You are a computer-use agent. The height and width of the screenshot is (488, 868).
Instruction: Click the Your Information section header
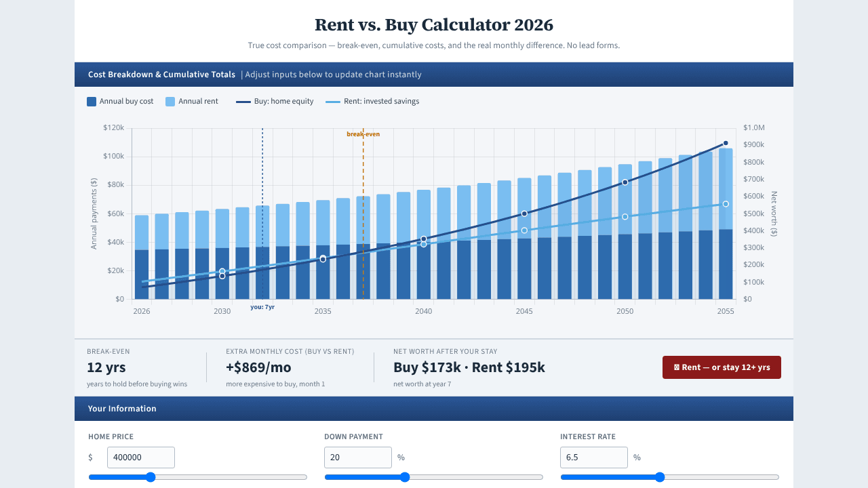pos(434,409)
